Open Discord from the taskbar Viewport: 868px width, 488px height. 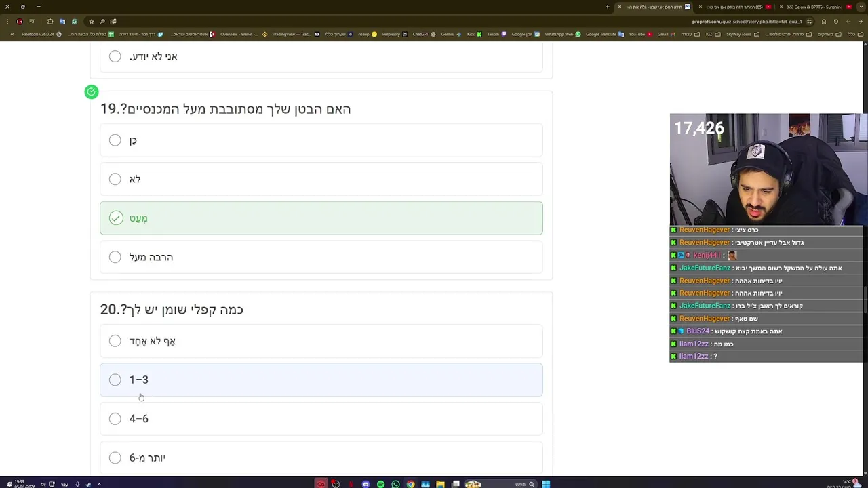click(366, 484)
